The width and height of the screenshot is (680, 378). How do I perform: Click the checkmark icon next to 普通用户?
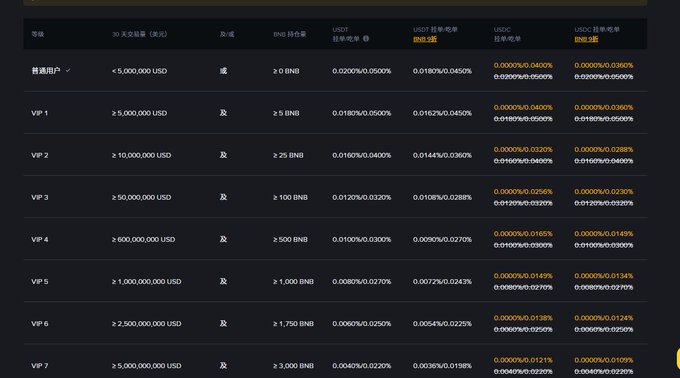coord(68,70)
